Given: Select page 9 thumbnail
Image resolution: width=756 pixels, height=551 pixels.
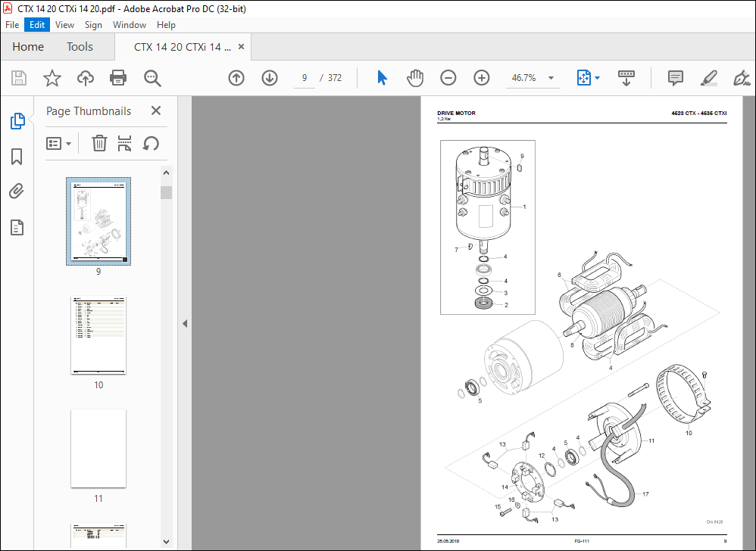Looking at the screenshot, I should click(98, 222).
